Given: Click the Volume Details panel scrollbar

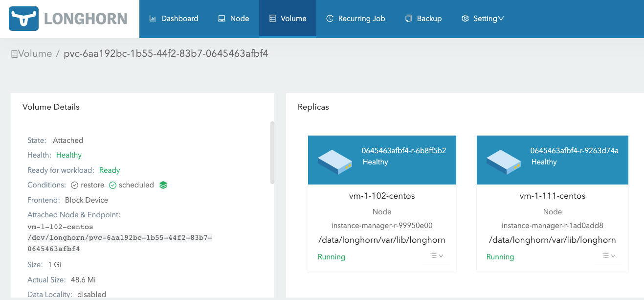Looking at the screenshot, I should click(272, 153).
